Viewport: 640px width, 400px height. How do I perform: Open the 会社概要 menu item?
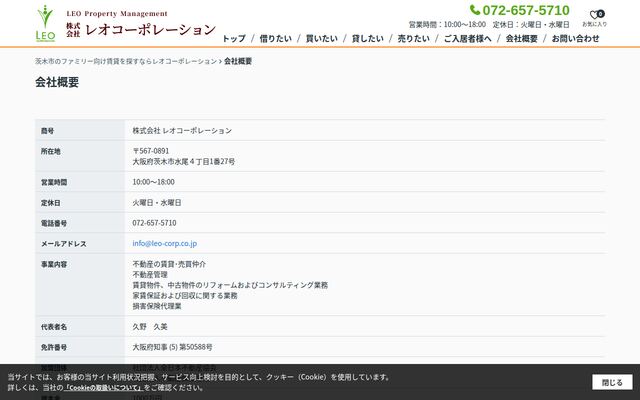pos(522,38)
